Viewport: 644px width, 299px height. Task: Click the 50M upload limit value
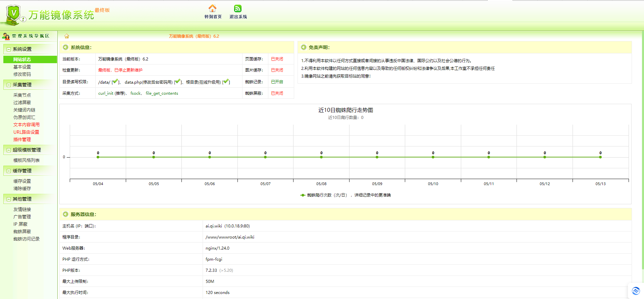click(210, 281)
